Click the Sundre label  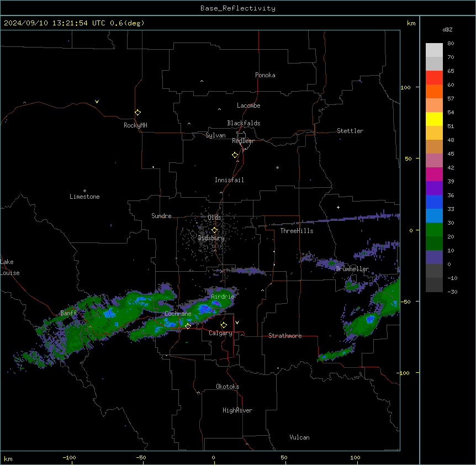tap(161, 216)
